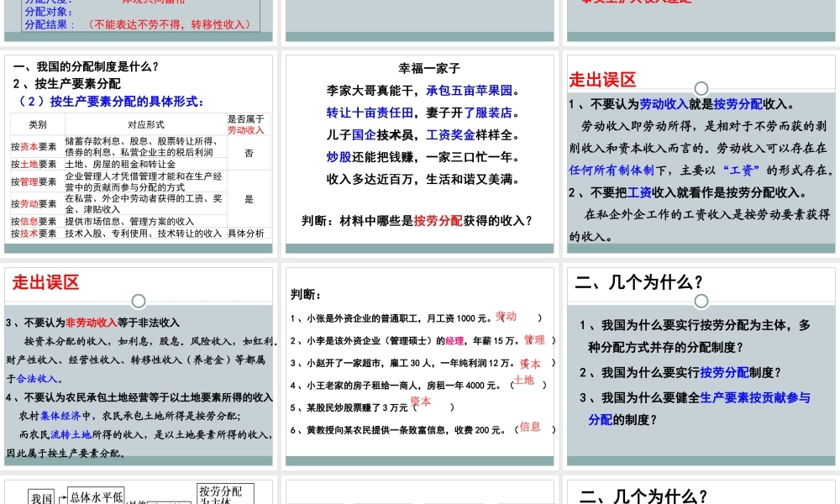Click the '我国' box in the diagram slide
This screenshot has width=840, height=504.
[x=41, y=497]
